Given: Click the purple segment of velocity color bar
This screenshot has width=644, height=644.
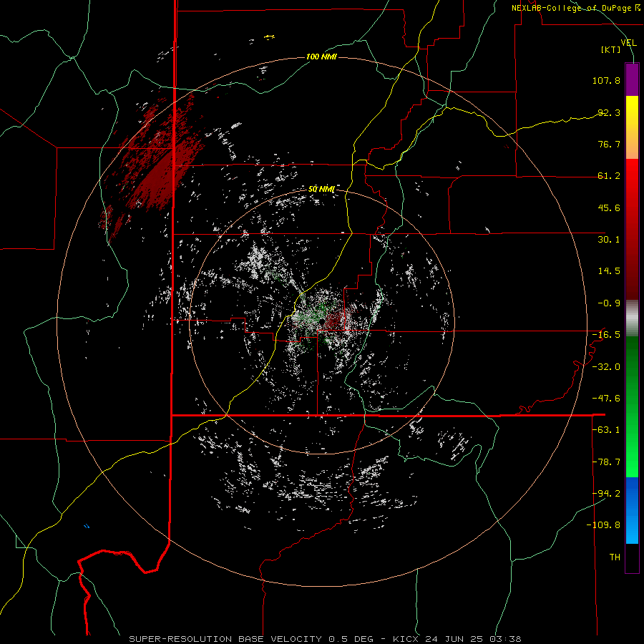Looking at the screenshot, I should point(632,79).
